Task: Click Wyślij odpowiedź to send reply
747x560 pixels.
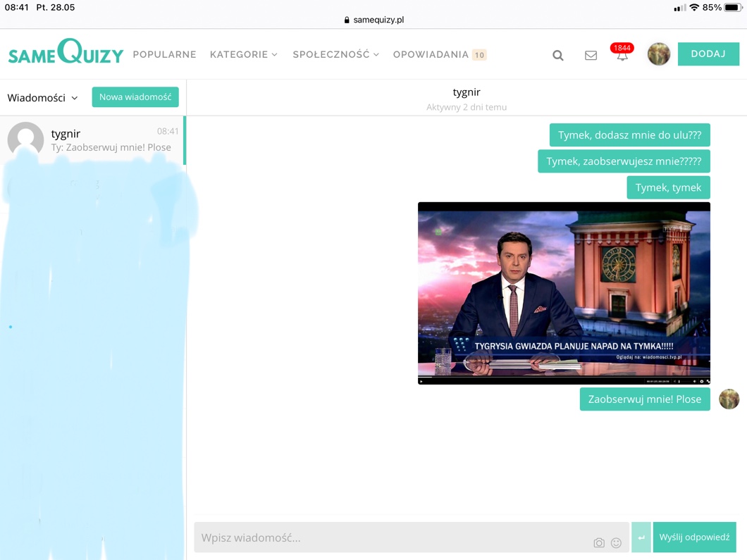Action: [x=694, y=537]
